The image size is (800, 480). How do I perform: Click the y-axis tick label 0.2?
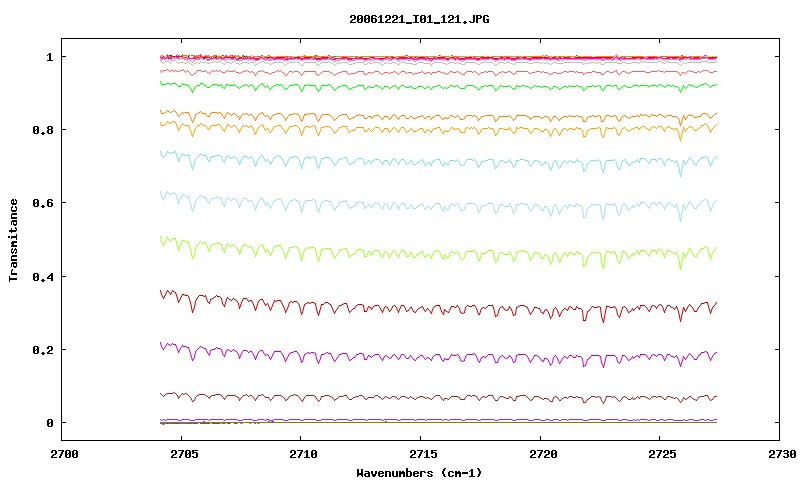pos(43,350)
